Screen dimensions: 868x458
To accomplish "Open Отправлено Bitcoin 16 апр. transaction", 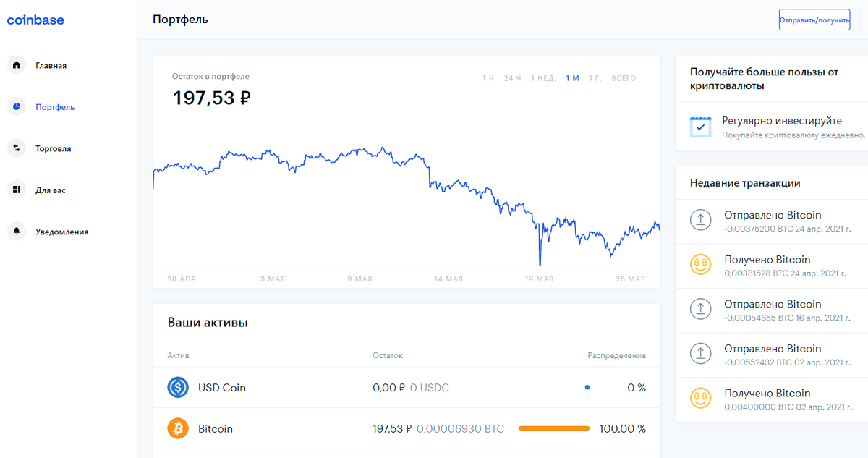I will point(772,309).
